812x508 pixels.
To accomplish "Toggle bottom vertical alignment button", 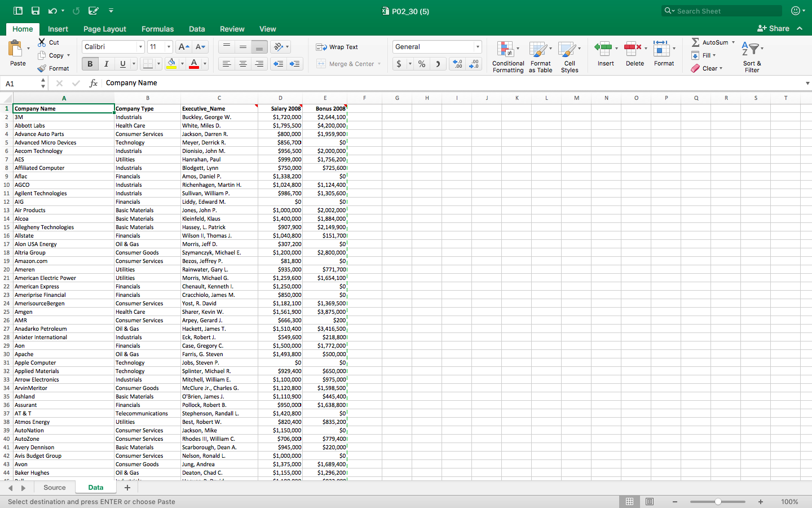I will click(x=259, y=47).
